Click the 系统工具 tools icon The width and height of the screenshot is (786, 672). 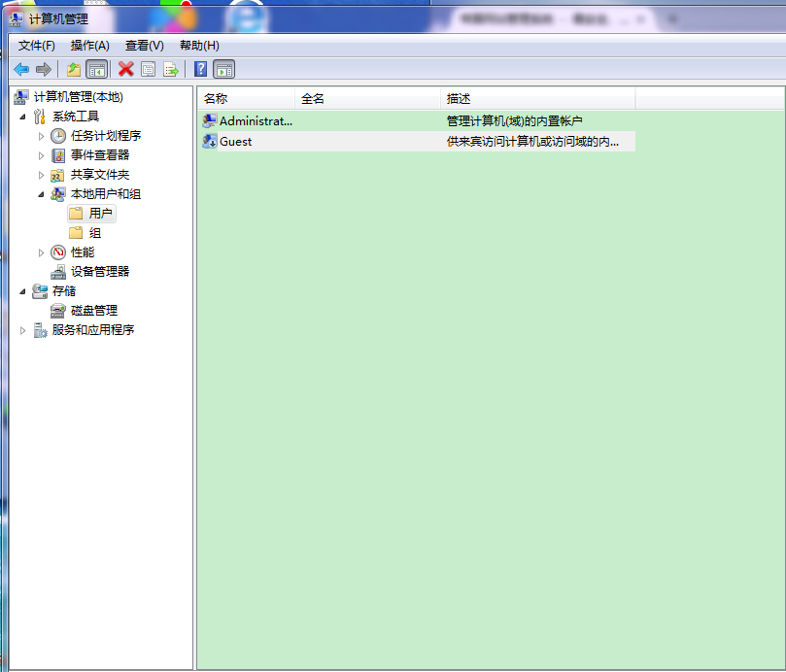click(40, 117)
